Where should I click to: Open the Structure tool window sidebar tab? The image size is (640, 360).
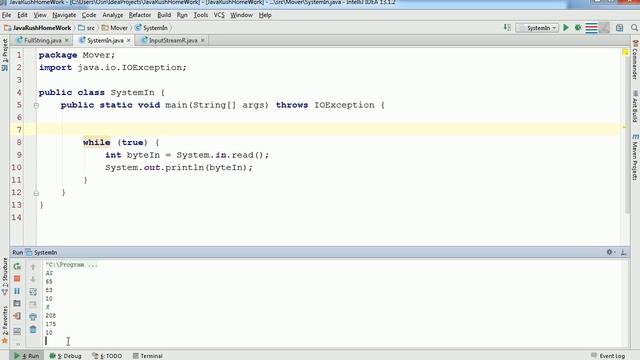click(4, 276)
